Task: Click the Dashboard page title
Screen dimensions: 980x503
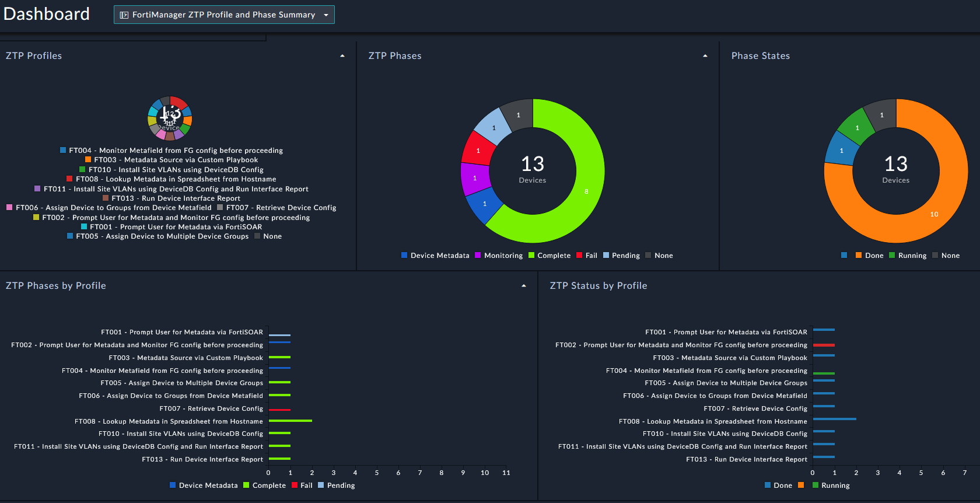Action: (x=47, y=14)
